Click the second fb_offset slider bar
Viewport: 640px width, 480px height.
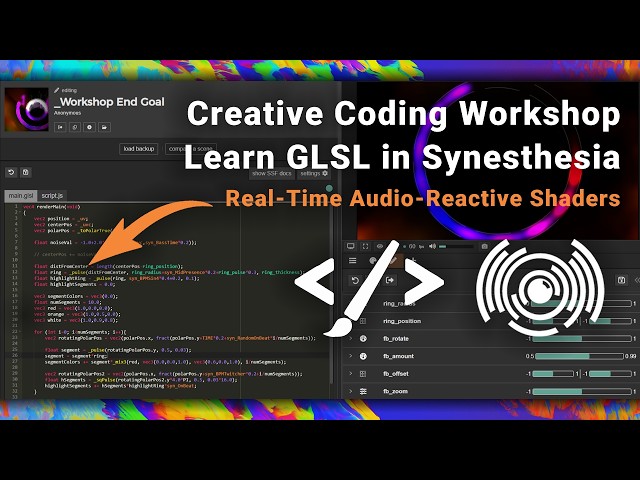pyautogui.click(x=610, y=374)
